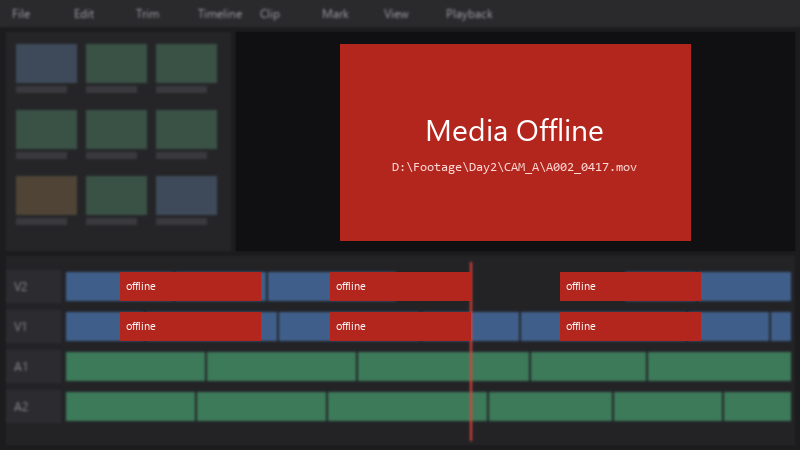800x450 pixels.
Task: Select the A1 track header
Action: (34, 366)
